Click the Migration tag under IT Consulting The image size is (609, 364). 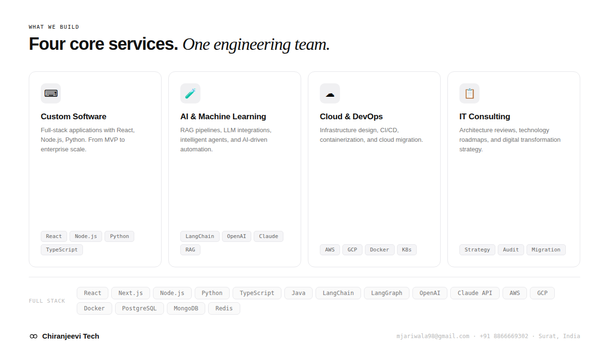coord(546,250)
